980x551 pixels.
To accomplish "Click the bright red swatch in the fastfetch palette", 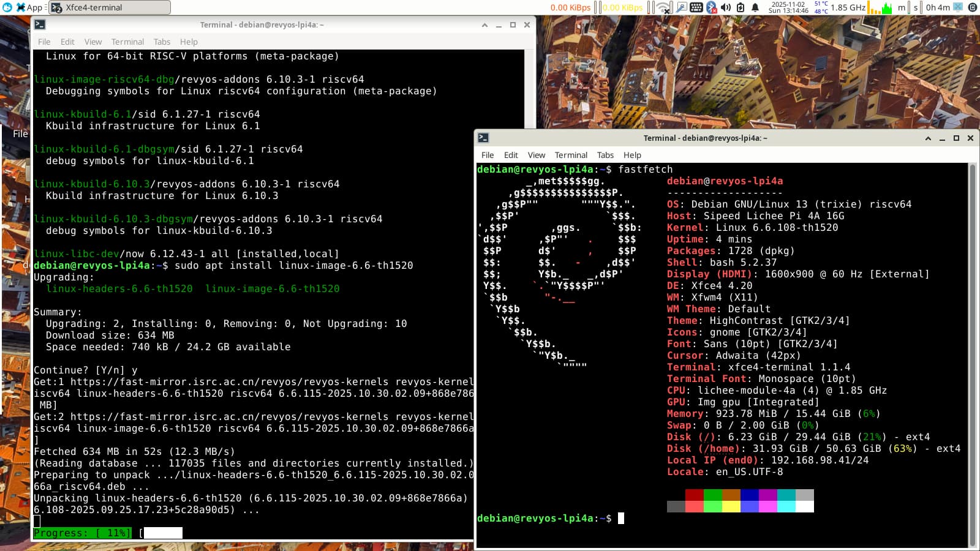I will click(694, 507).
